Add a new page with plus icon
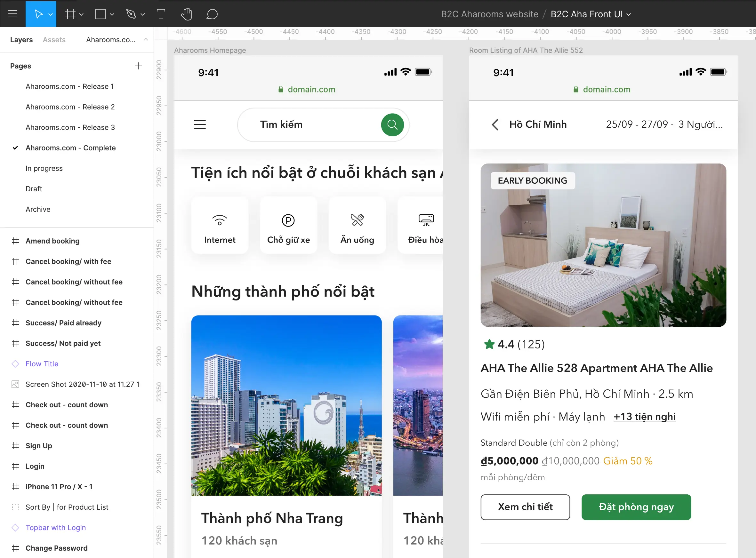Viewport: 756px width, 558px height. 138,66
